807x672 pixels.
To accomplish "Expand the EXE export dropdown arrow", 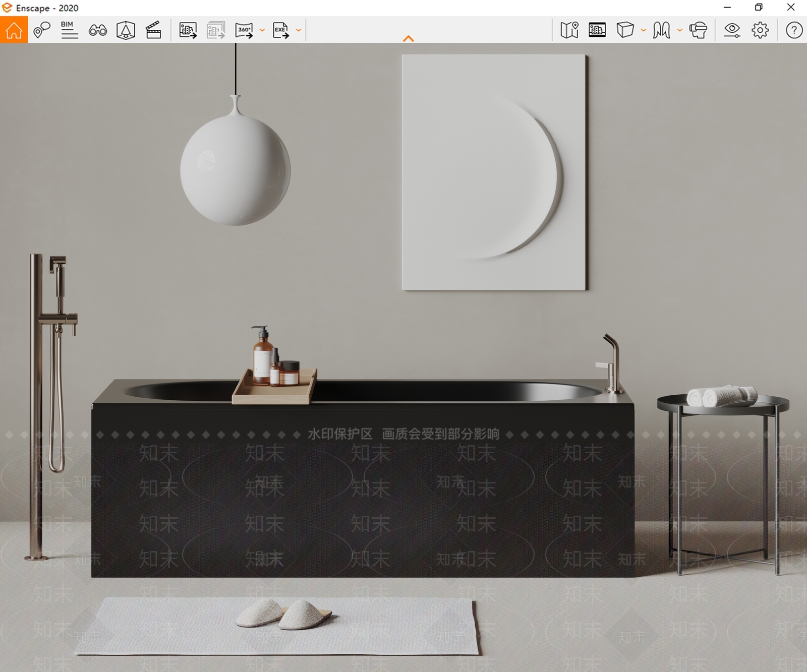I will pos(299,30).
